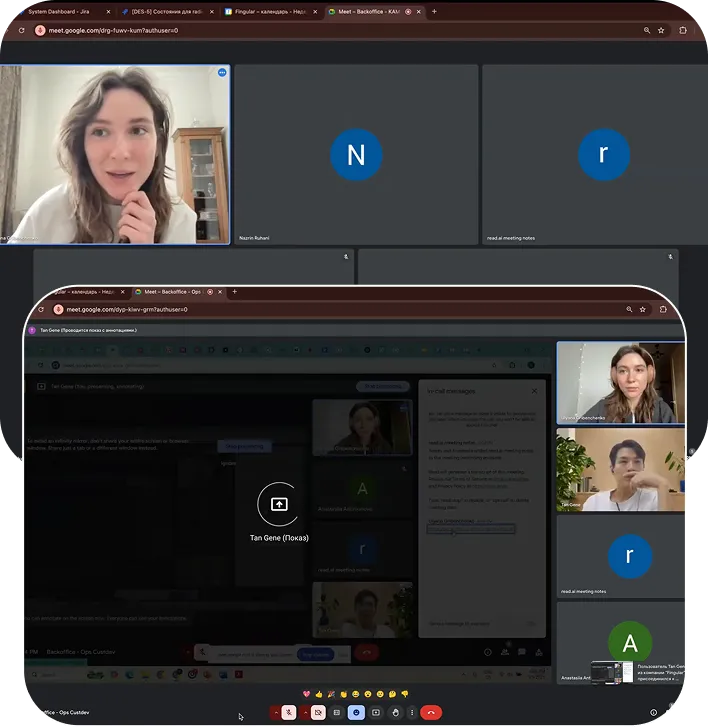Open meeting details info icon at bottom right
The image size is (708, 728).
tap(653, 712)
